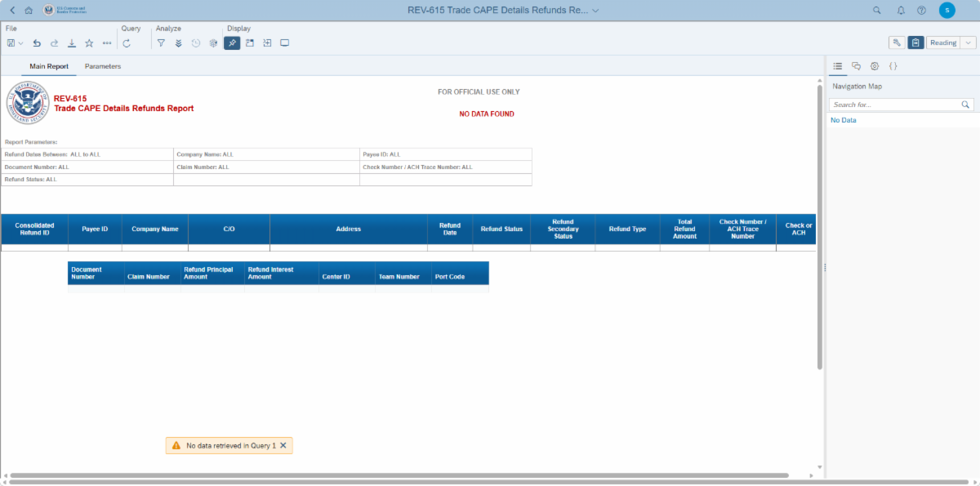
Task: Click the Export download icon
Action: click(x=72, y=43)
